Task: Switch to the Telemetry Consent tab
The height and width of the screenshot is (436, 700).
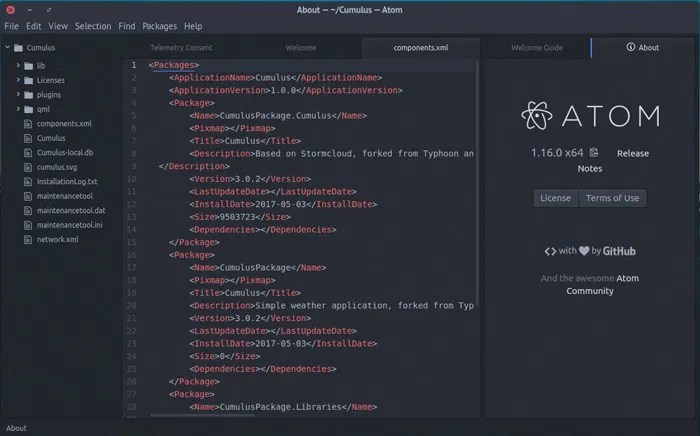Action: pos(182,47)
